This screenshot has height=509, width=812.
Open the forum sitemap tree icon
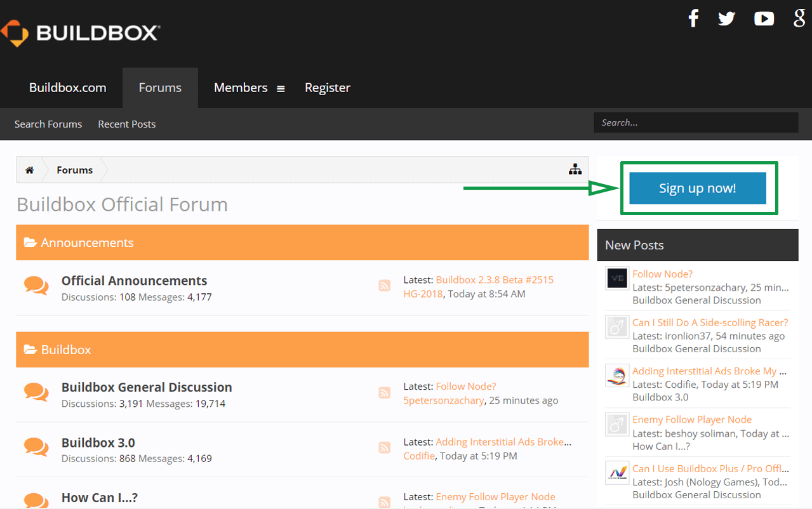pyautogui.click(x=575, y=169)
